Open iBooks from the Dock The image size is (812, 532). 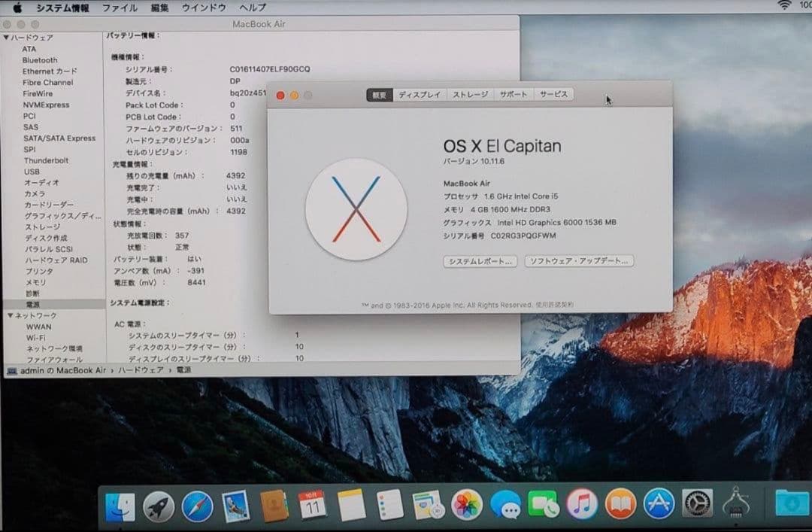(618, 506)
